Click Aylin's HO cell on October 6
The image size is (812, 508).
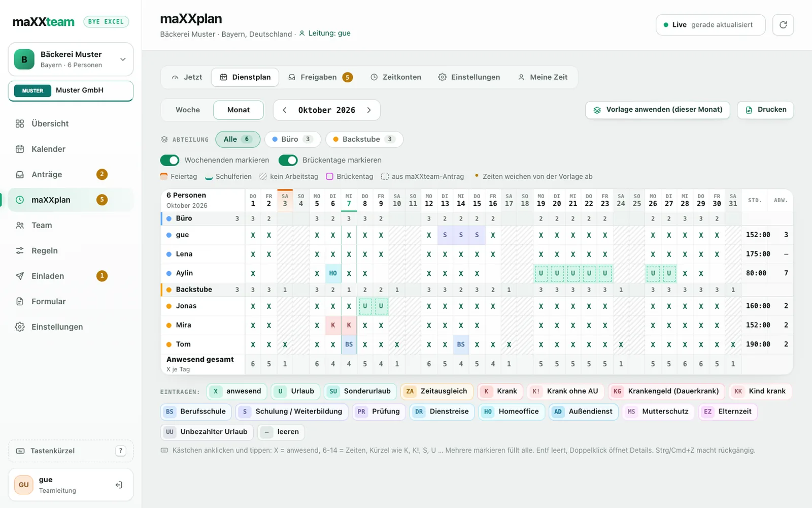[x=333, y=273]
